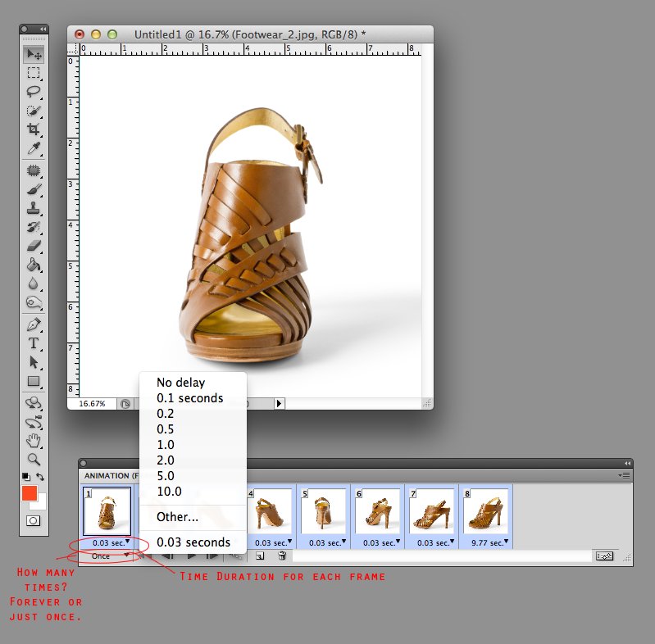Select the Move tool
The height and width of the screenshot is (644, 655).
point(34,54)
